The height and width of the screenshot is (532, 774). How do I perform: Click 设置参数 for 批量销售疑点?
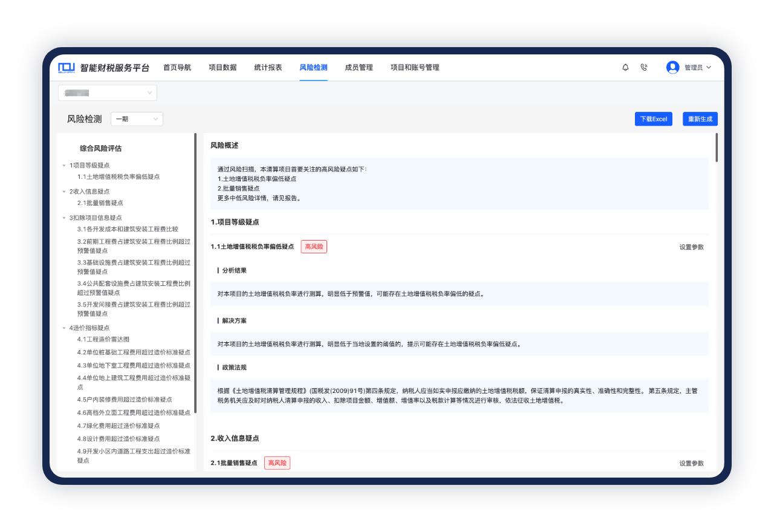pos(691,464)
